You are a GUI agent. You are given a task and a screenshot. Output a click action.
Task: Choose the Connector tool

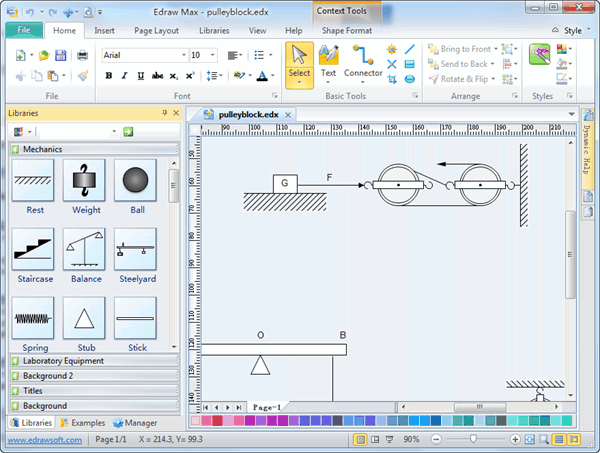363,62
